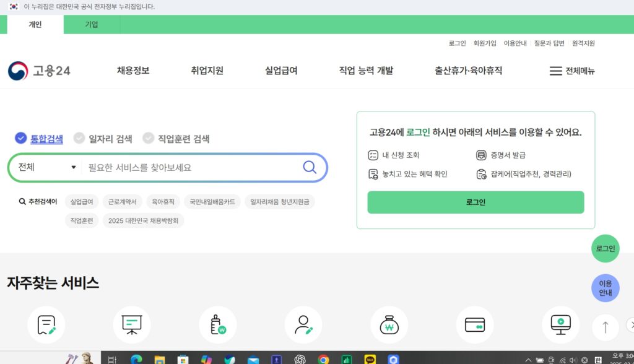Open Microsoft Edge from taskbar

[x=136, y=359]
